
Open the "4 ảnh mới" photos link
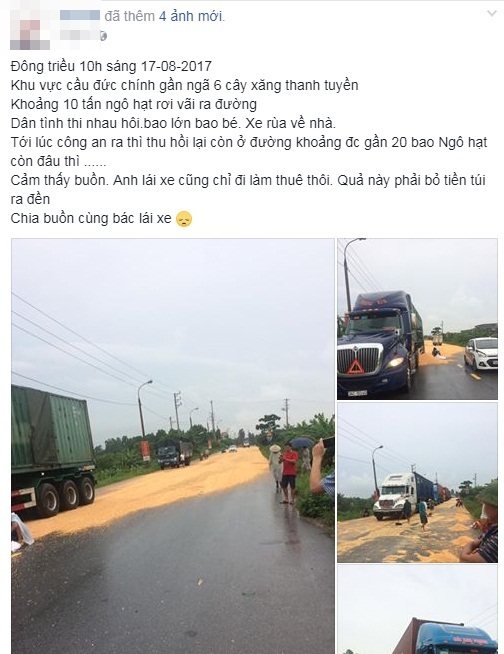191,16
